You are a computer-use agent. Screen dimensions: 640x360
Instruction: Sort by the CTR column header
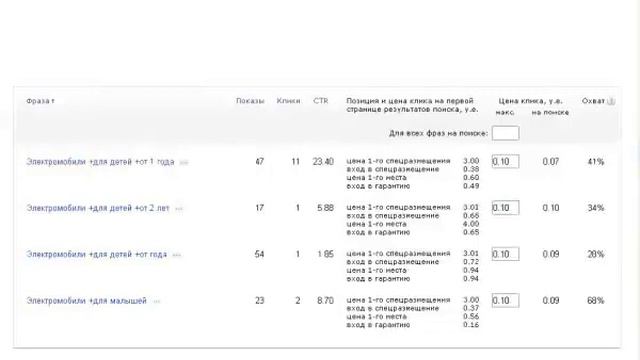coord(320,101)
